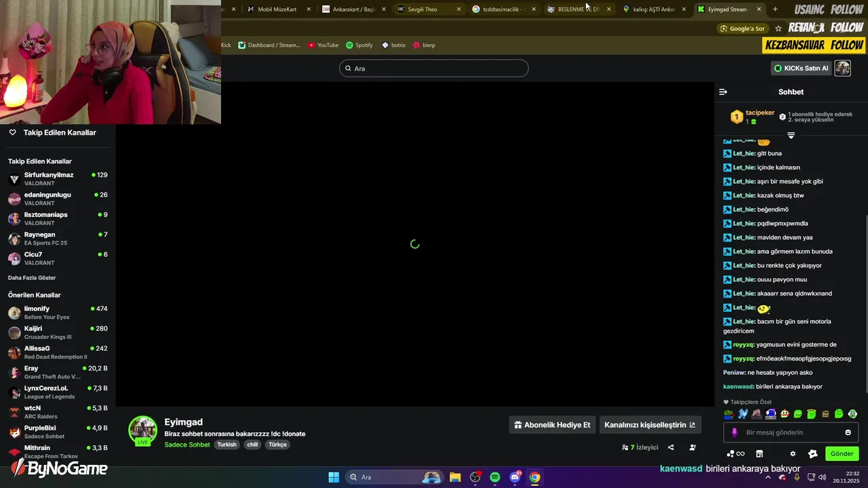The image size is (868, 488).
Task: Open File Explorer from taskbar
Action: click(455, 477)
